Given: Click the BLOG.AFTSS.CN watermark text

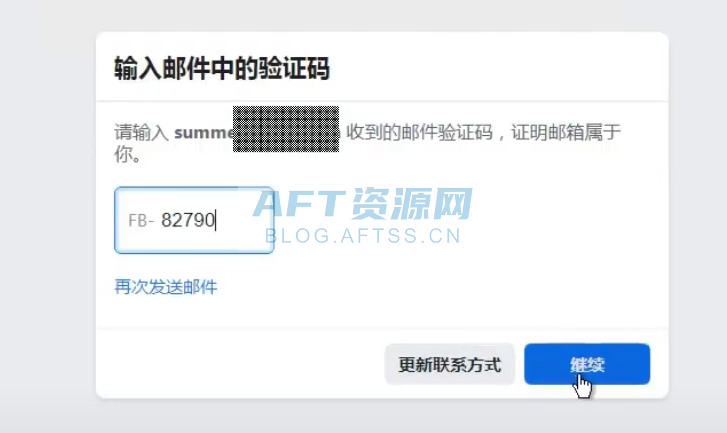Looking at the screenshot, I should coord(362,237).
